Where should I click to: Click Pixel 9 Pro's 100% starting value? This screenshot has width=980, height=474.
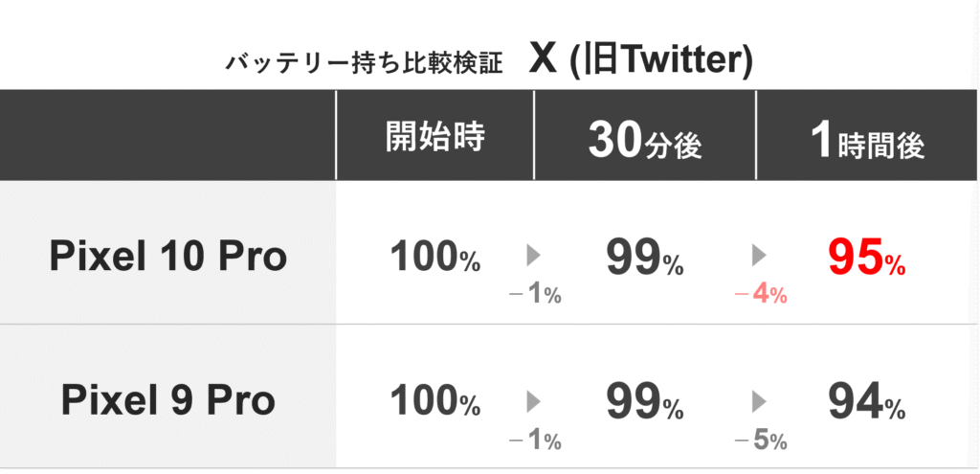pyautogui.click(x=435, y=403)
